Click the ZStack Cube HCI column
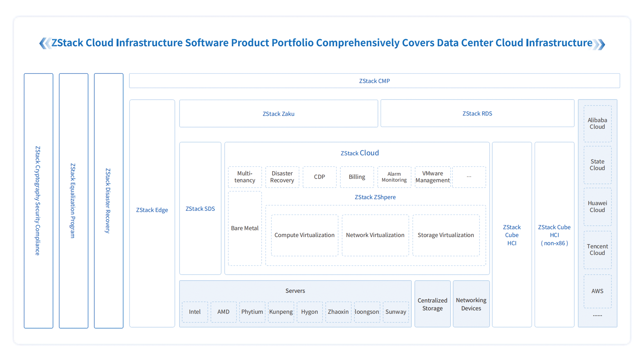 [512, 235]
